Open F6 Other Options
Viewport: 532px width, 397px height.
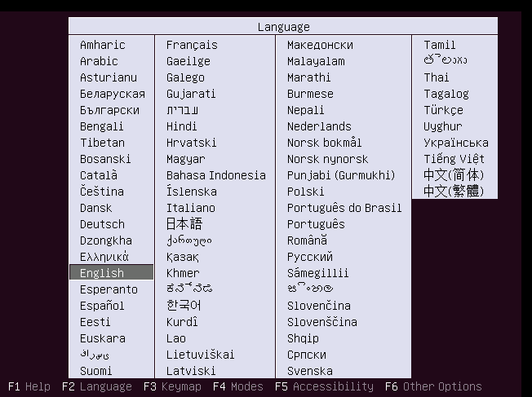433,386
